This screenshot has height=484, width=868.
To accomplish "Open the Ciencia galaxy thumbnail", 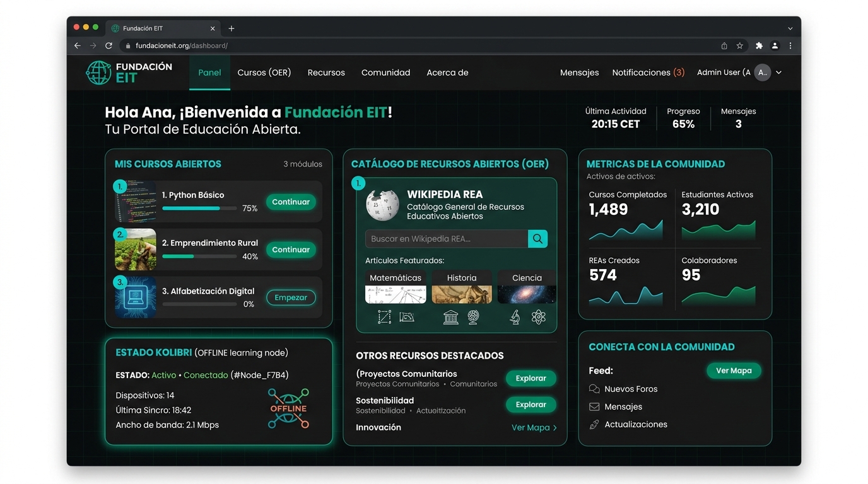I will pos(527,294).
